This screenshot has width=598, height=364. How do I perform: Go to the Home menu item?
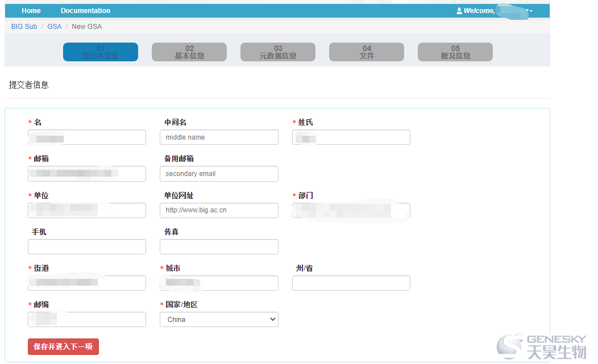coord(31,11)
